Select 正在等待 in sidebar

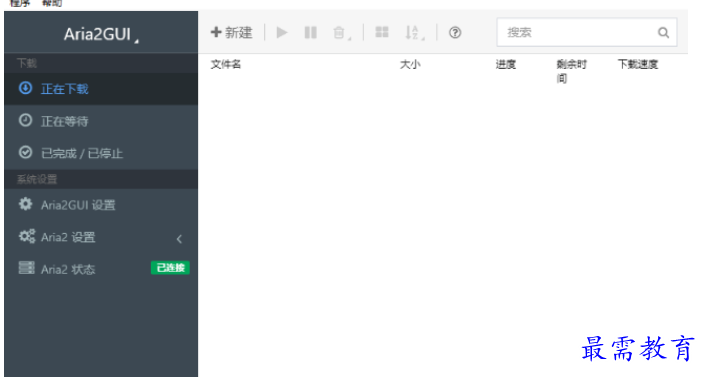click(x=101, y=121)
